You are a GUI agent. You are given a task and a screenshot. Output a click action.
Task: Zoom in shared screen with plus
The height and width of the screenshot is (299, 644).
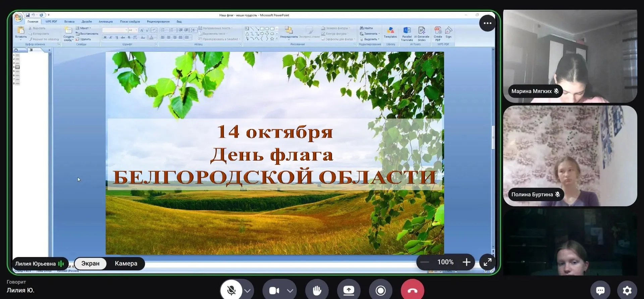pyautogui.click(x=466, y=262)
